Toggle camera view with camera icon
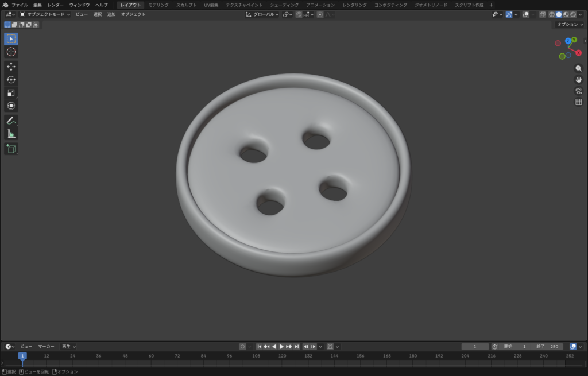Screen dimensions: 588x376 [578, 91]
